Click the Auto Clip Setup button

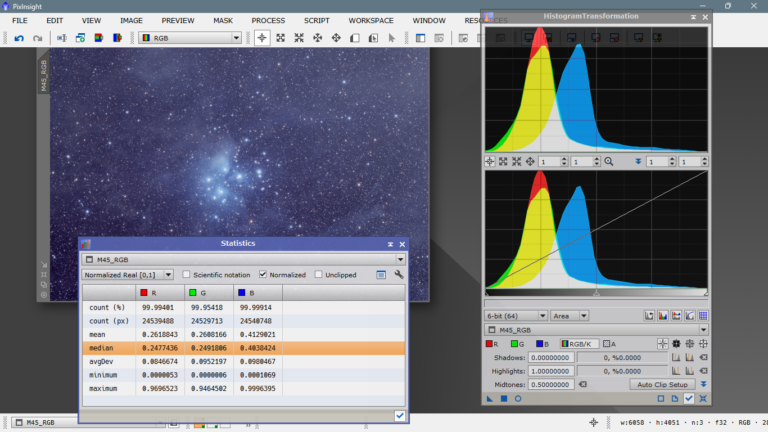[x=661, y=384]
